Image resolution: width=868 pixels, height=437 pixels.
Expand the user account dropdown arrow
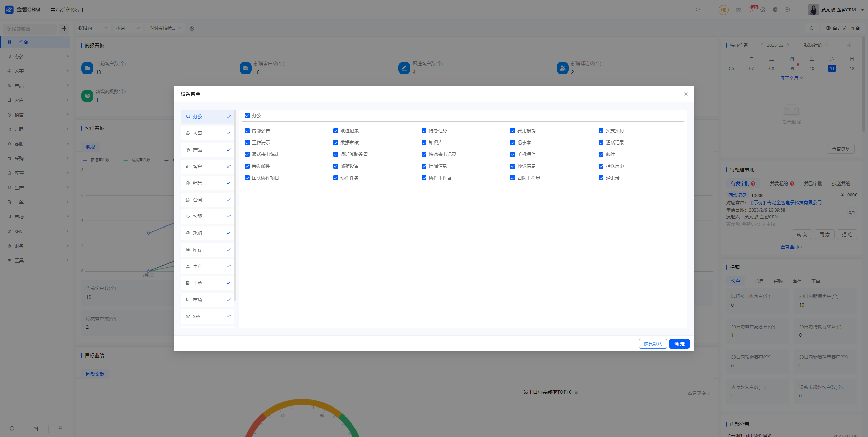click(x=862, y=10)
